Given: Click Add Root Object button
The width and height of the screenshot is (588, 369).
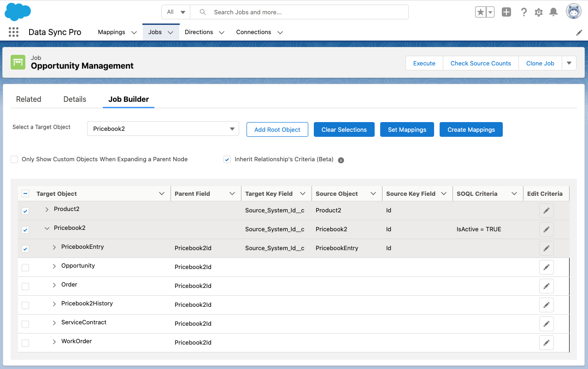Looking at the screenshot, I should coord(277,129).
